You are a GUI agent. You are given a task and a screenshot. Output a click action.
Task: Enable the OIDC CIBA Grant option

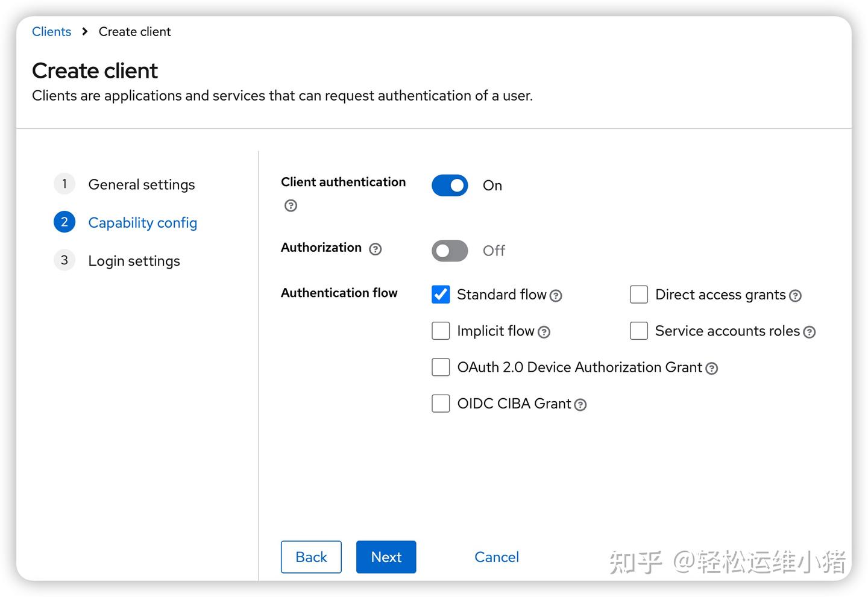point(441,403)
